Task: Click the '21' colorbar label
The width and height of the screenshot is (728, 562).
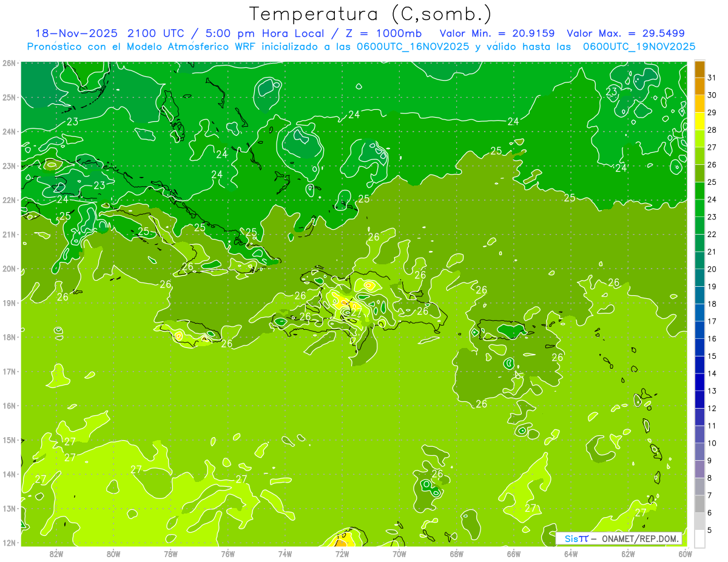Action: pos(712,252)
